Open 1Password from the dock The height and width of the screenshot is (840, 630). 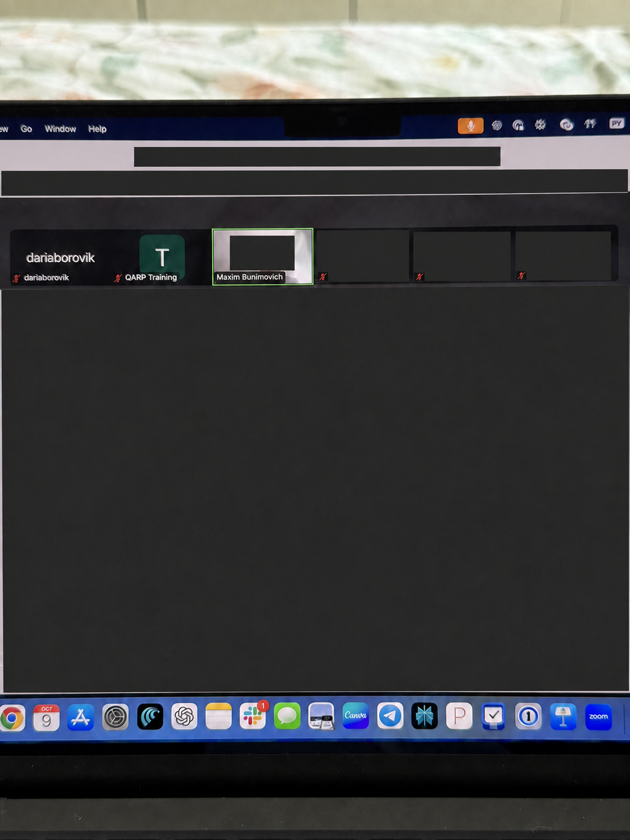[x=528, y=716]
